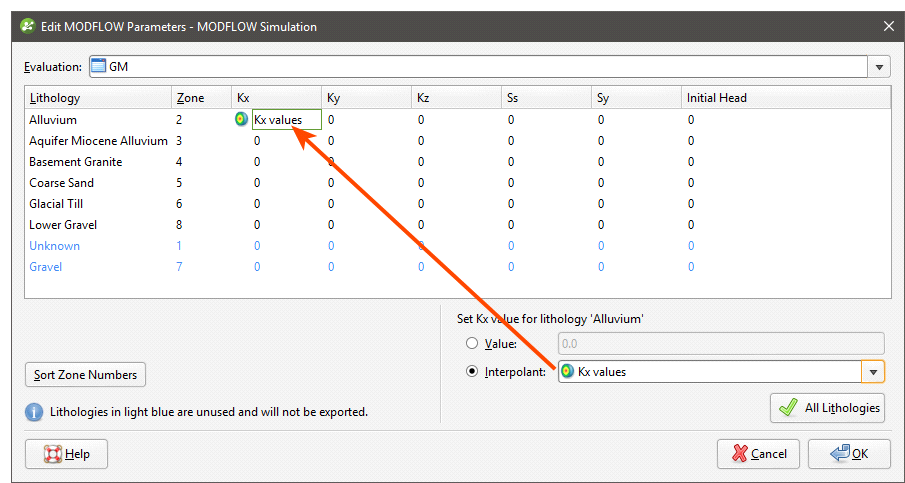Viewport: 905px width, 483px height.
Task: Select the Value radio button
Action: 472,343
